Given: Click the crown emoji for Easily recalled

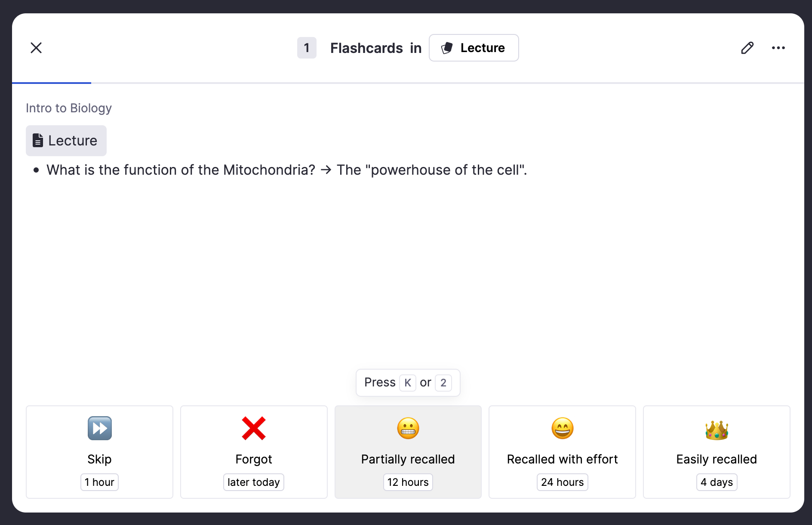Looking at the screenshot, I should 717,428.
